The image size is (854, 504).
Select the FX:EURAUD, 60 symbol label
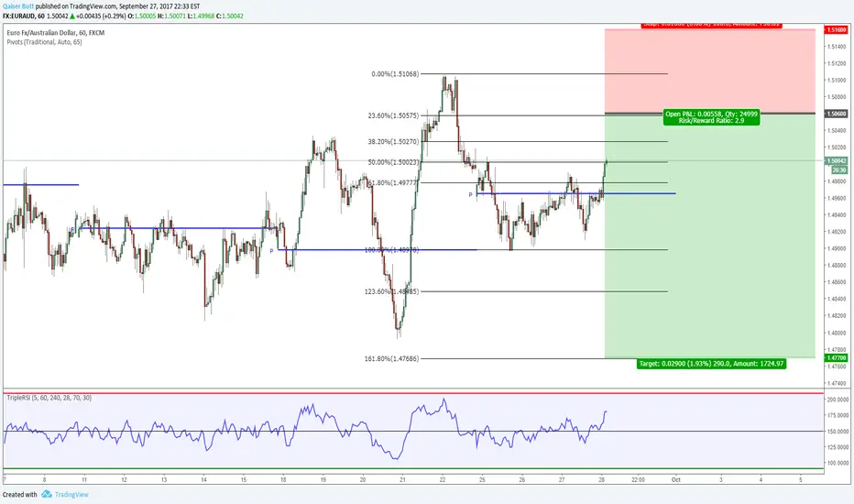pos(24,16)
